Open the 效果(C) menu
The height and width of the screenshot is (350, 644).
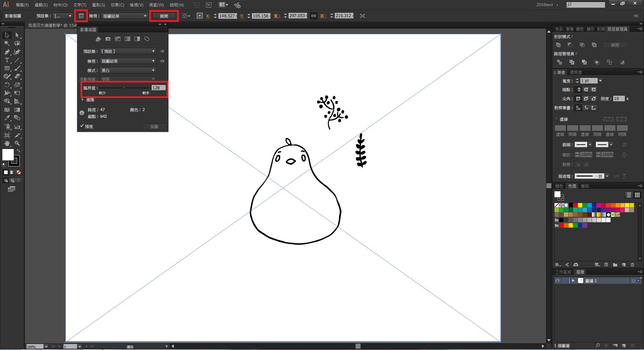117,5
